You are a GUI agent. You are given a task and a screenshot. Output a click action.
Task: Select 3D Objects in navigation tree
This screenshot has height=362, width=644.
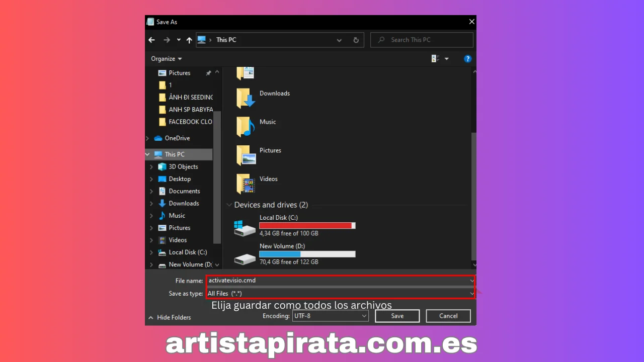[x=183, y=167]
